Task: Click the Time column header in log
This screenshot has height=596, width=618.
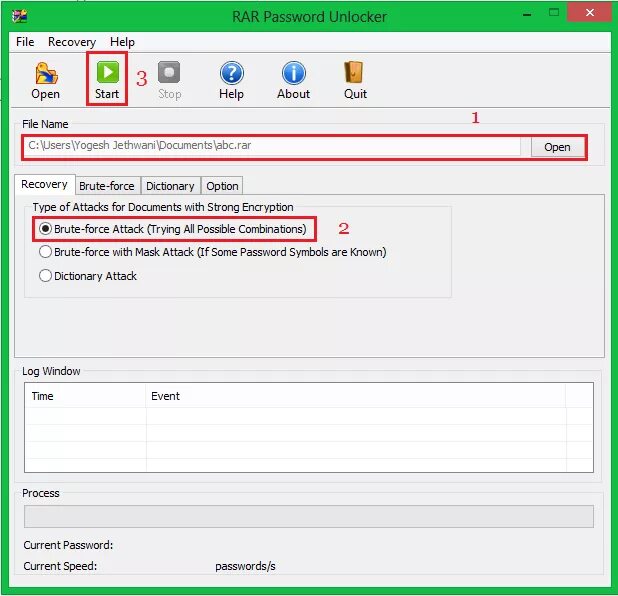Action: 85,396
